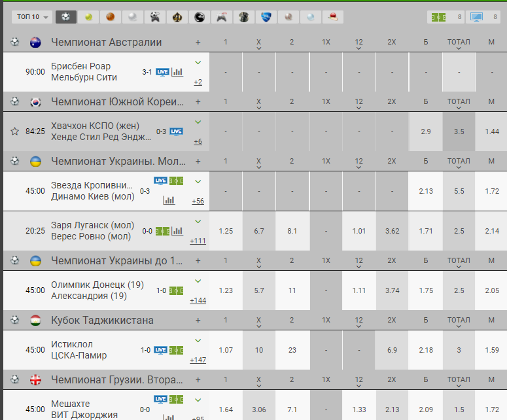Open LIVE stream for Брисбен Роар match
Screen dimensions: 507x420
(x=162, y=72)
